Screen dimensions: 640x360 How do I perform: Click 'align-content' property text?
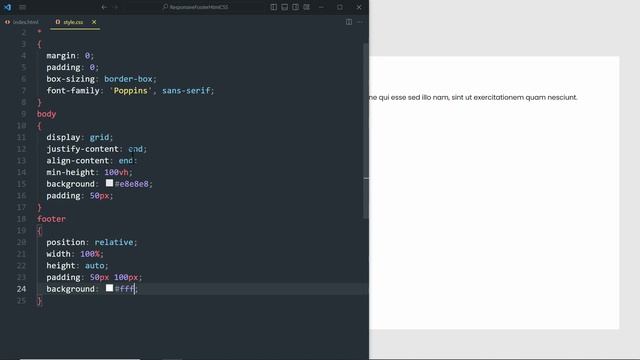pyautogui.click(x=78, y=160)
